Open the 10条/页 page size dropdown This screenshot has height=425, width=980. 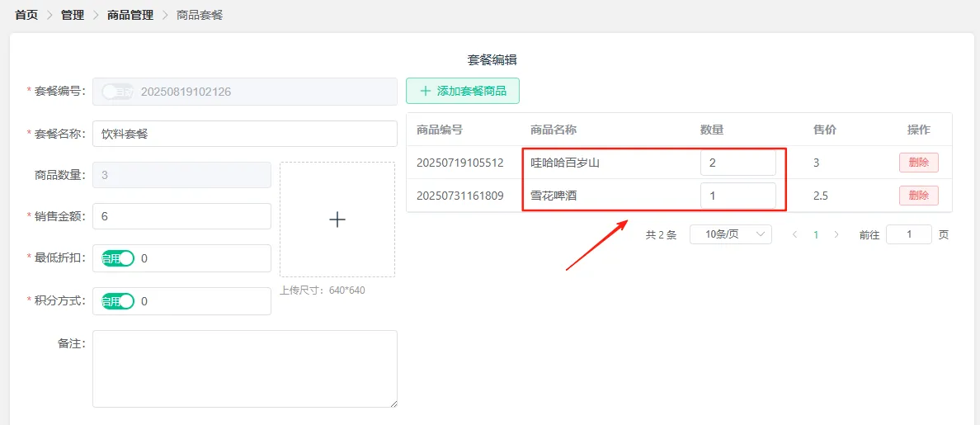point(730,234)
